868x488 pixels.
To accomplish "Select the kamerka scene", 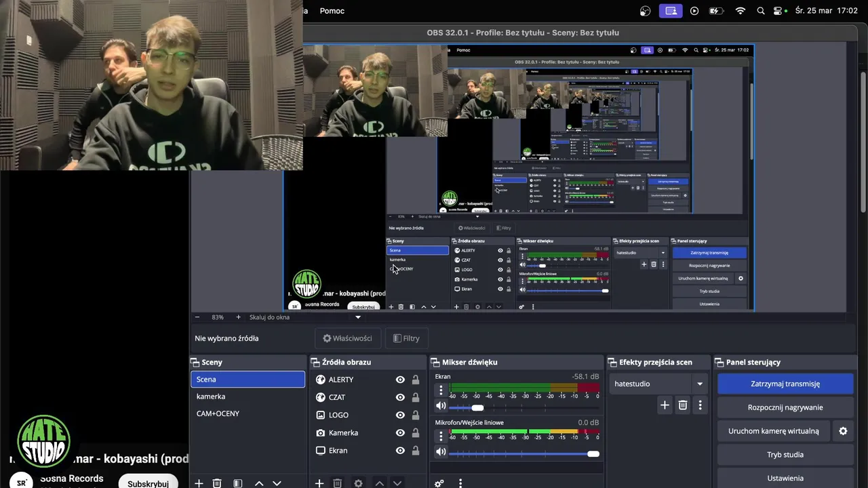I will point(248,396).
